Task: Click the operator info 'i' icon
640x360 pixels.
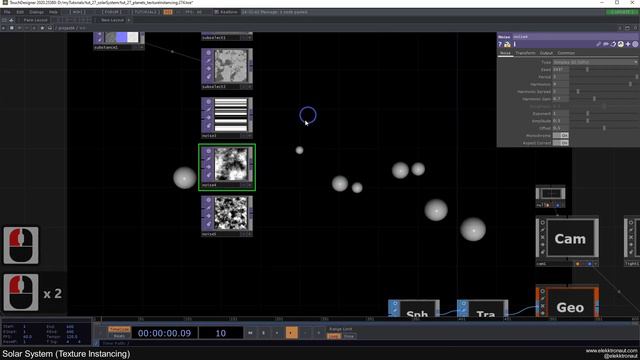Action: (x=514, y=44)
